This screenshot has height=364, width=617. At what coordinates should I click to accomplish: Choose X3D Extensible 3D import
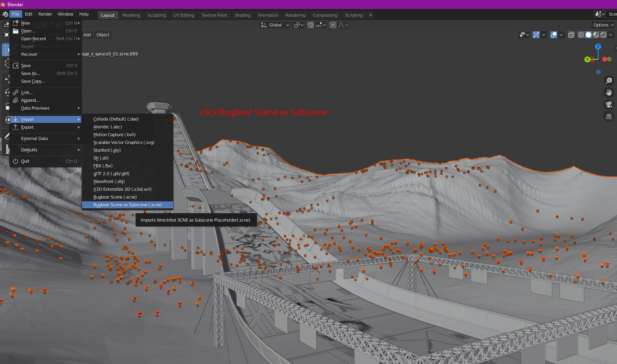pyautogui.click(x=128, y=189)
